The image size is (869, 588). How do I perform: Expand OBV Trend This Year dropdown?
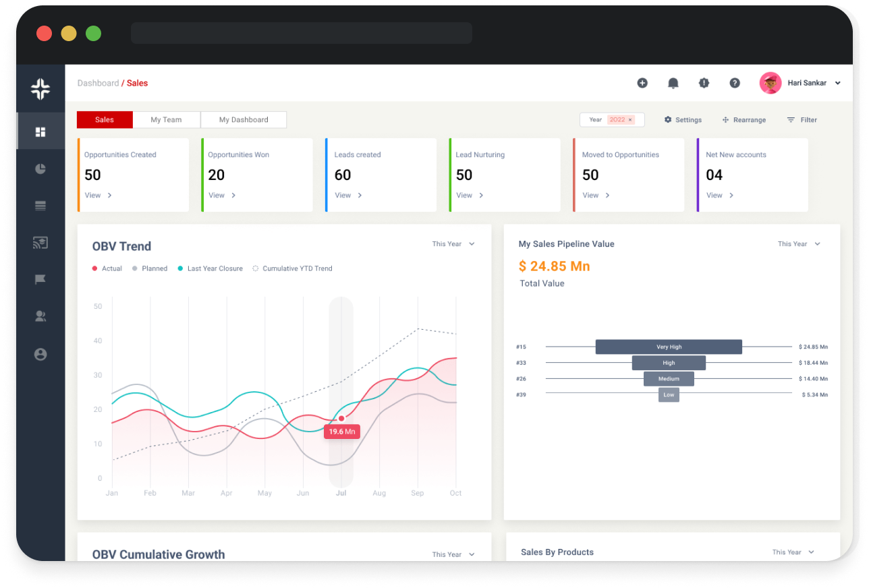point(453,244)
